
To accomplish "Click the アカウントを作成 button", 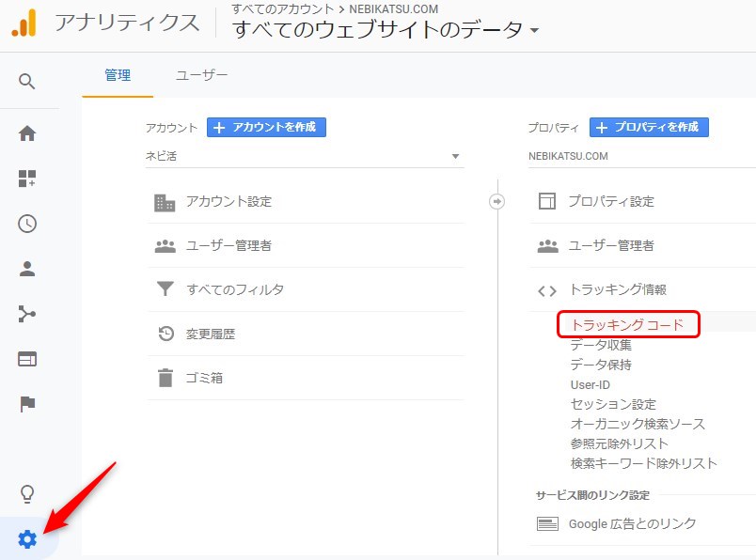I will coord(266,127).
